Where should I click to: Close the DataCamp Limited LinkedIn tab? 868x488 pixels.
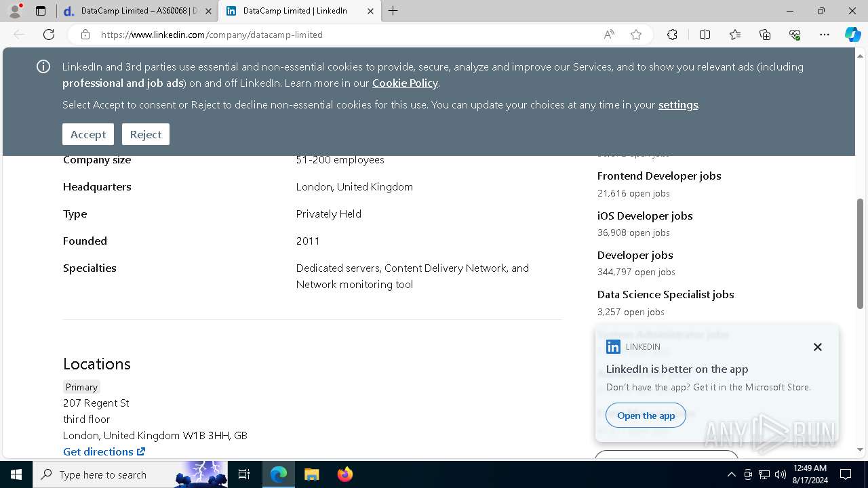370,11
